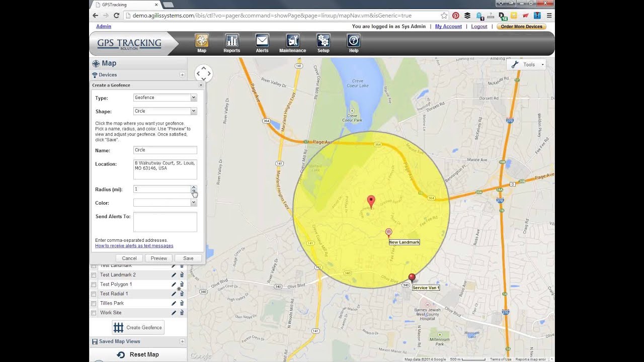The image size is (644, 362).
Task: Delete Test Polygon 1 with trash icon
Action: 182,285
